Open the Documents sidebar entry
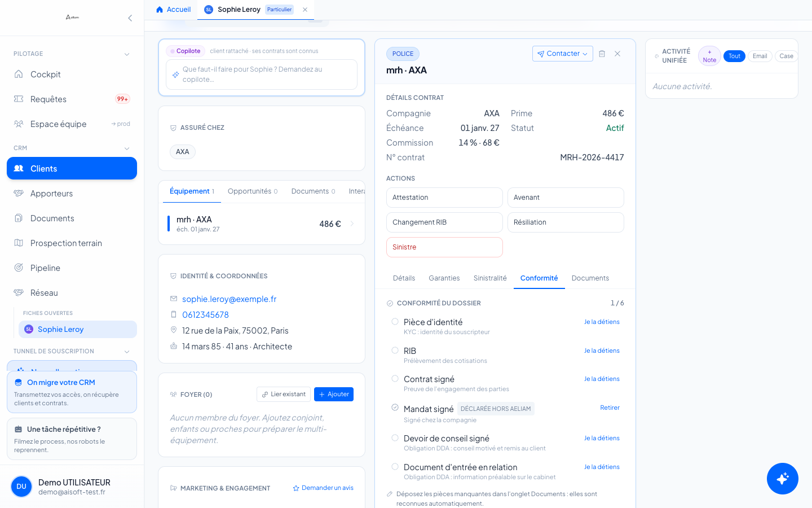Viewport: 812px width, 508px height. pos(72,218)
